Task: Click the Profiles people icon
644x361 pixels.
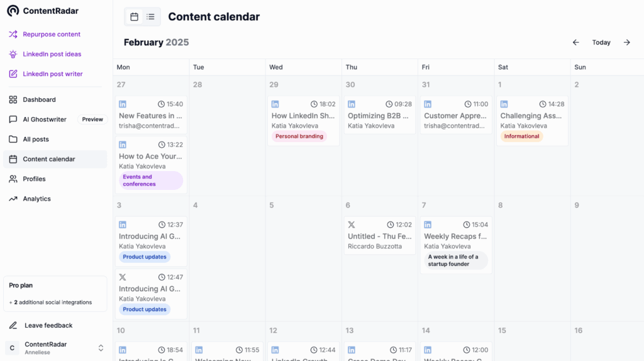Action: coord(13,179)
